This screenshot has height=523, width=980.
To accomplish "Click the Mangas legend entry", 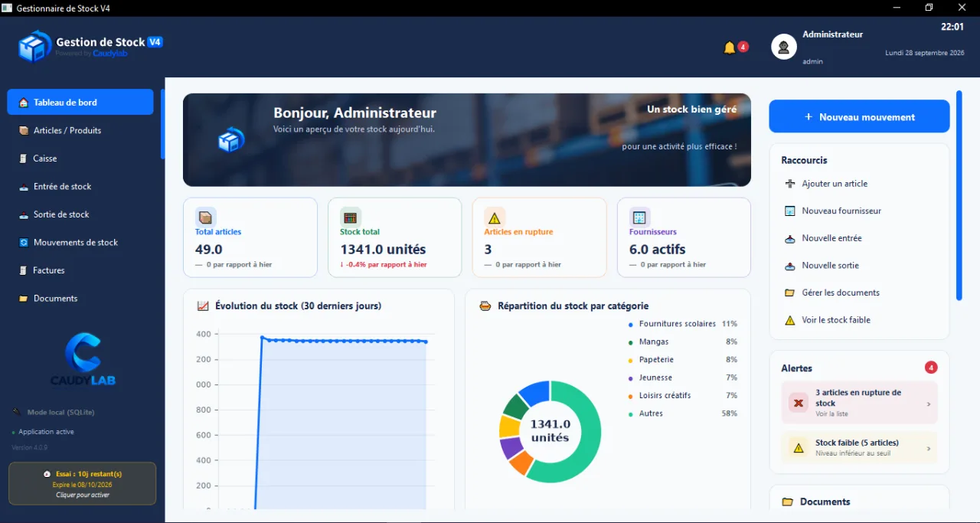I will click(683, 342).
